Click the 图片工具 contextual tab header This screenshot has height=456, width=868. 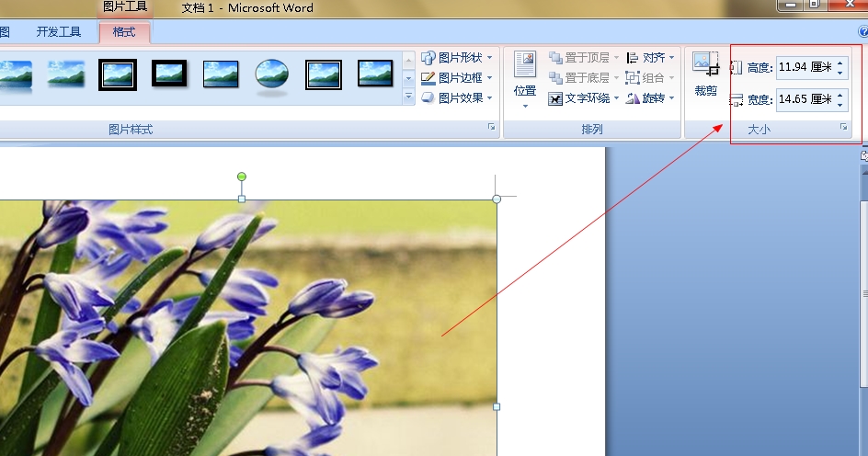click(125, 7)
